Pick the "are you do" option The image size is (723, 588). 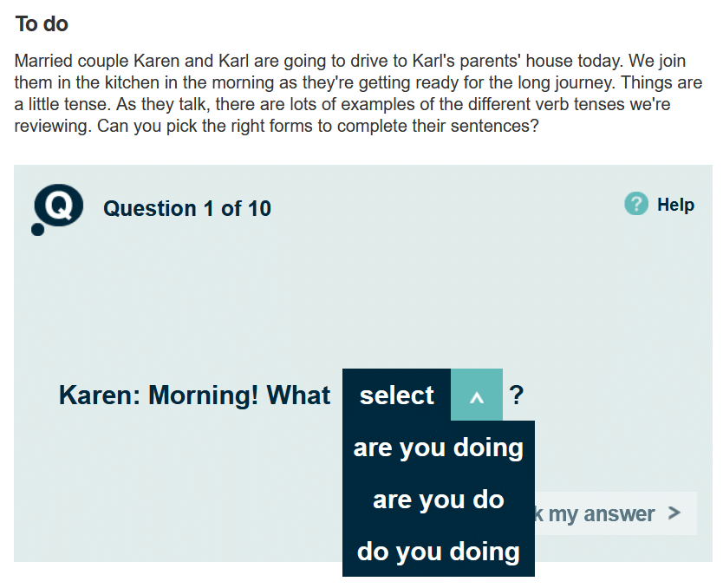click(x=438, y=500)
